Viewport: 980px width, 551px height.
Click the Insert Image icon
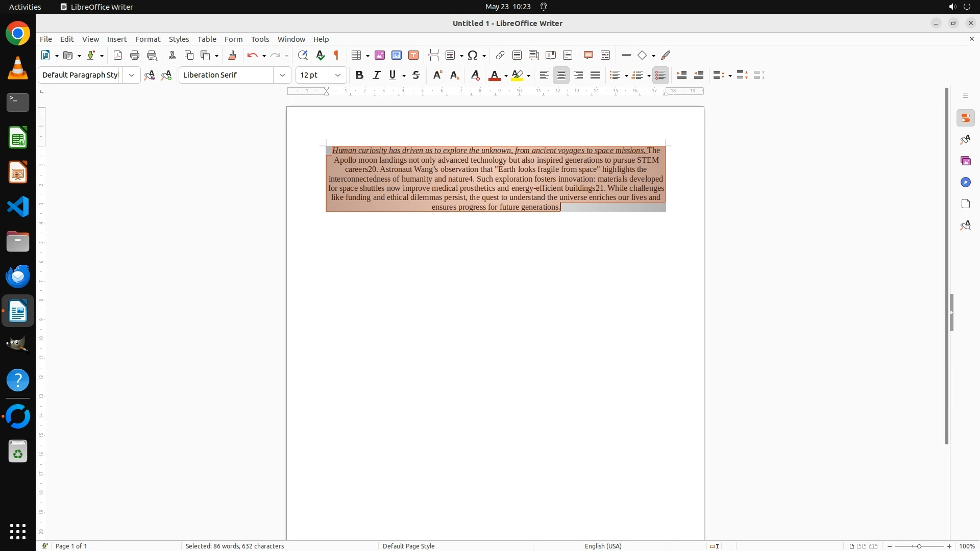pyautogui.click(x=380, y=56)
